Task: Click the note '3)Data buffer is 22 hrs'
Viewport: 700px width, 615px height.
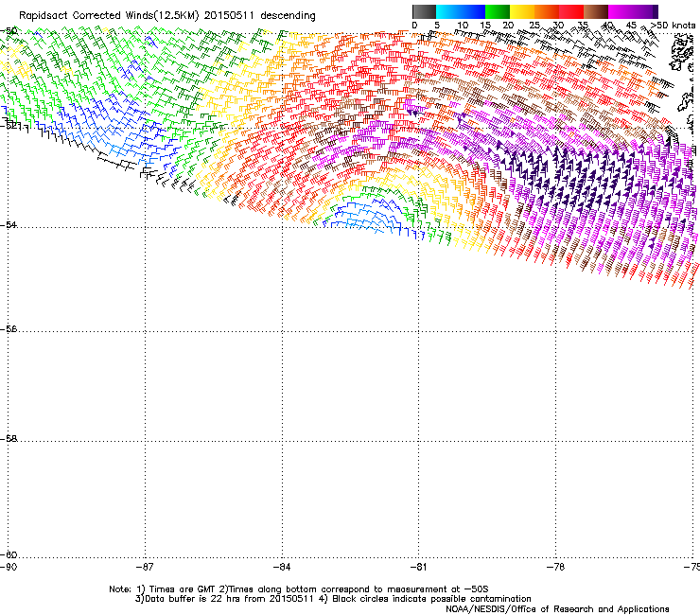Action: [188, 599]
